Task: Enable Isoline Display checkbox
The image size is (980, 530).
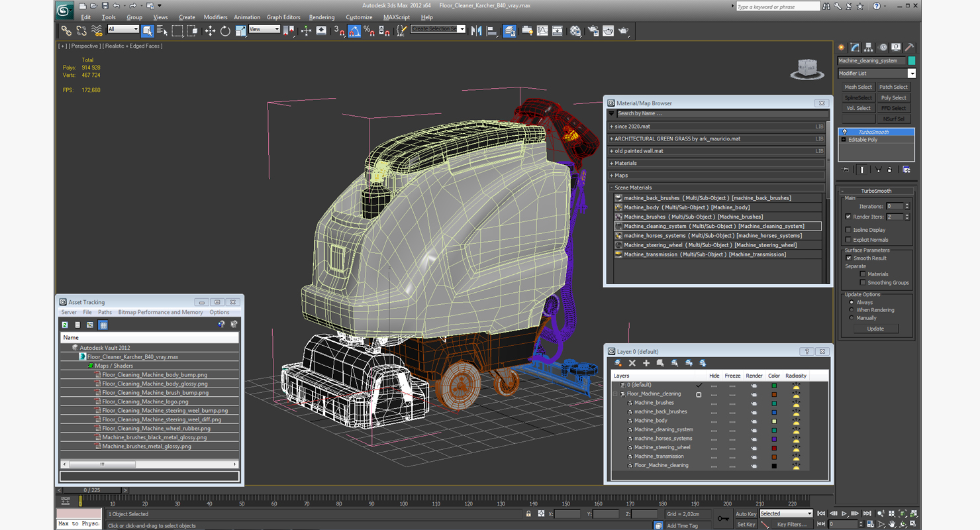Action: point(848,230)
